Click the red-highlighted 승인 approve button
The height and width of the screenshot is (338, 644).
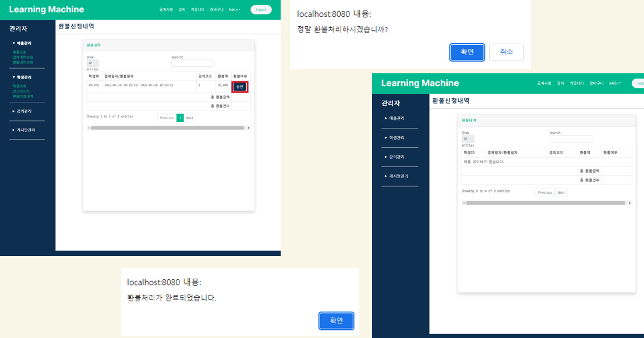click(240, 87)
